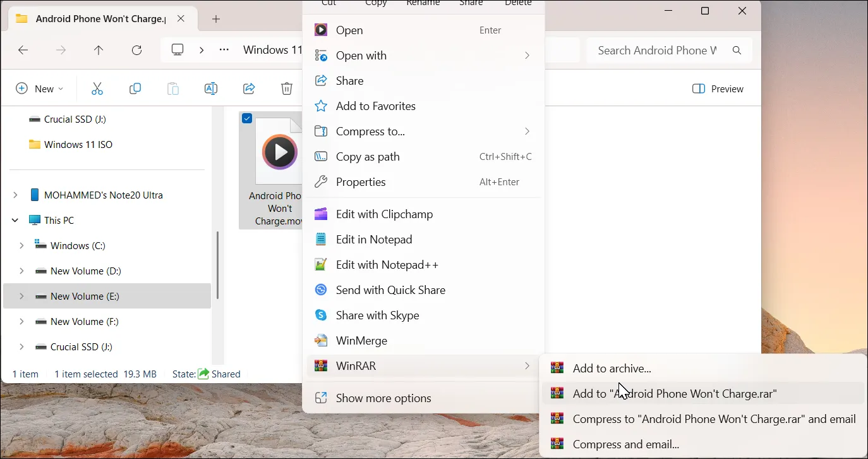Click "Show more options"
The width and height of the screenshot is (868, 459).
[x=383, y=398]
